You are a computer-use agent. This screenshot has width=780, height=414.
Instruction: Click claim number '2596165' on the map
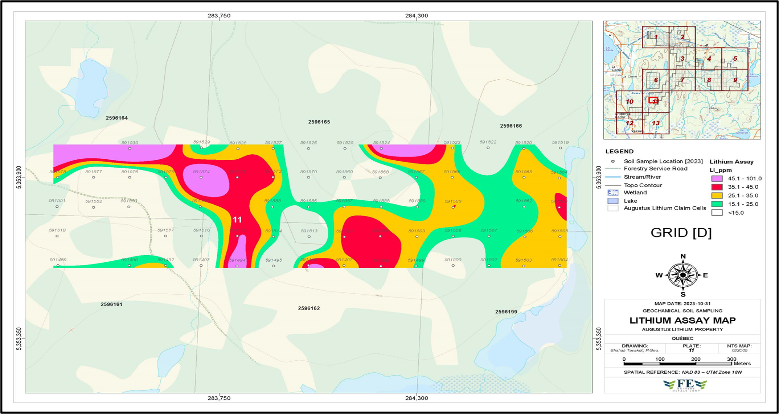[319, 122]
